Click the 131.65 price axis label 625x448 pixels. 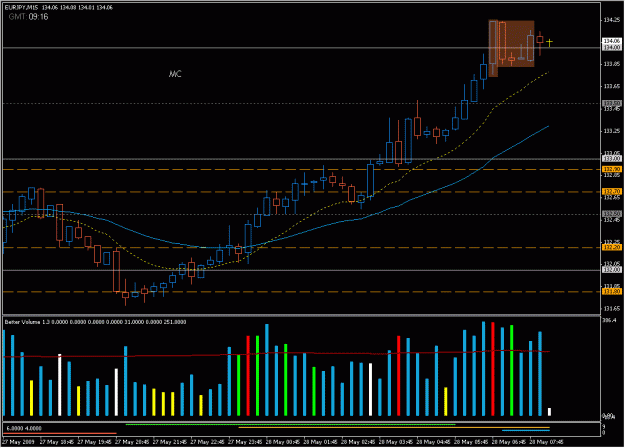611,309
